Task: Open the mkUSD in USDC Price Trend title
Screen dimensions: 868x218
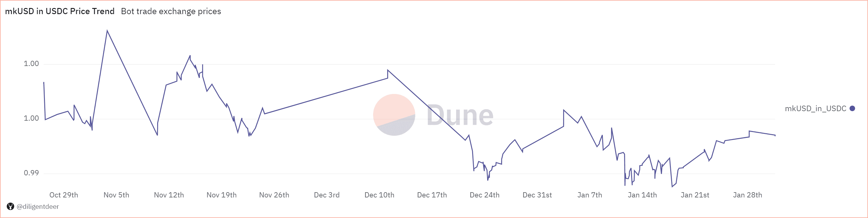Action: click(60, 11)
